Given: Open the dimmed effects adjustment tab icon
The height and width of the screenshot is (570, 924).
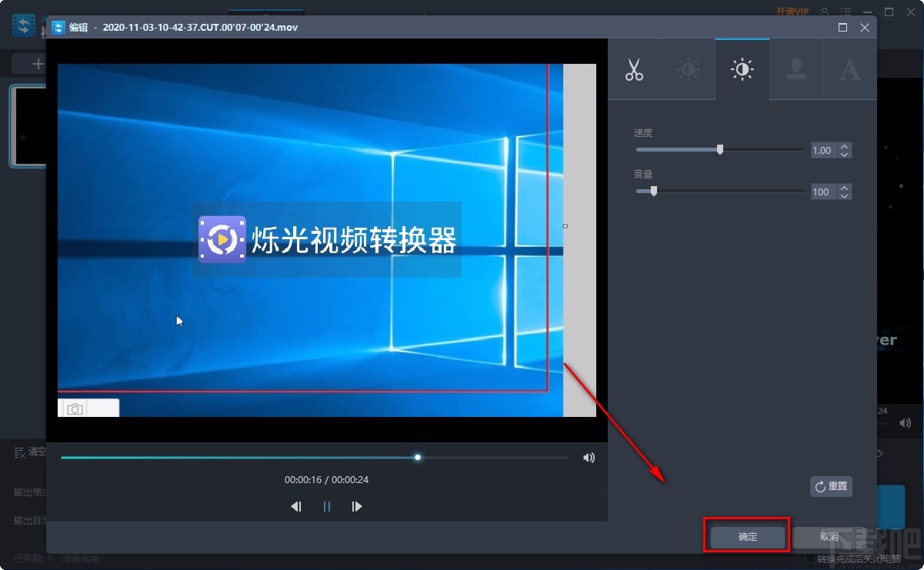Looking at the screenshot, I should tap(688, 69).
